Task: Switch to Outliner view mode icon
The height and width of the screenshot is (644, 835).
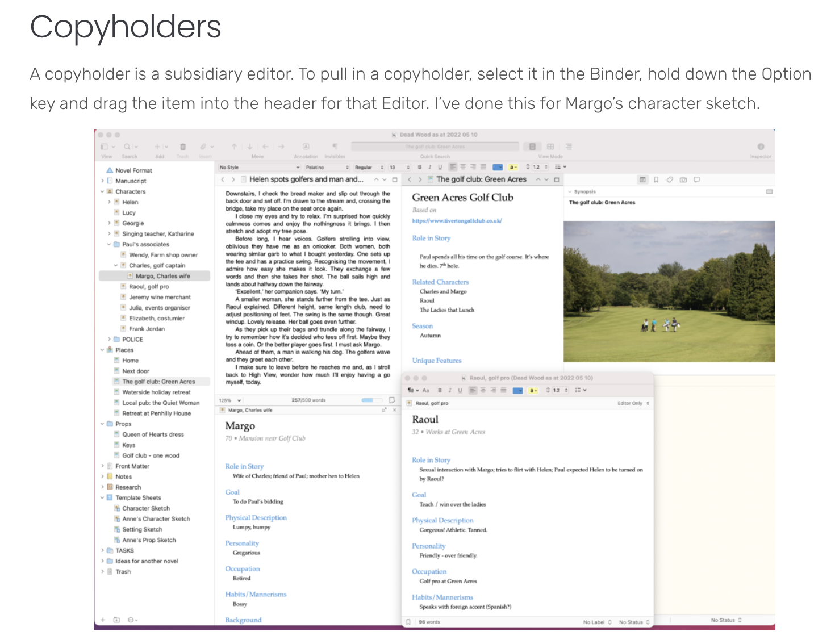Action: [x=569, y=147]
